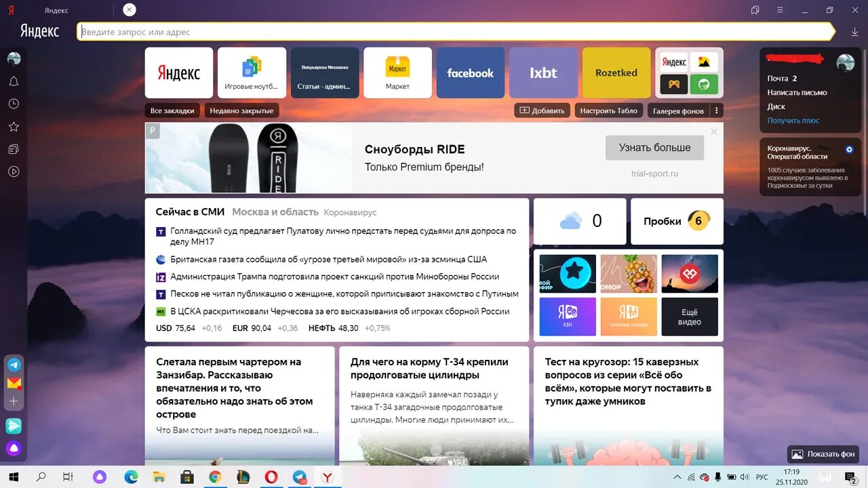Open Диск link in account panel
Screen dimensions: 868x488
click(x=776, y=106)
